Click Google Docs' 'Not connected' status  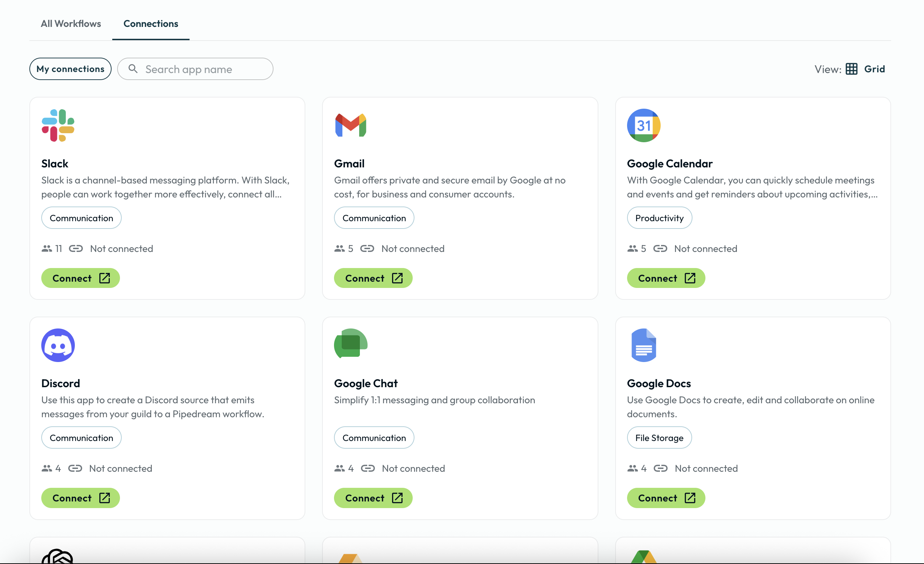[706, 468]
